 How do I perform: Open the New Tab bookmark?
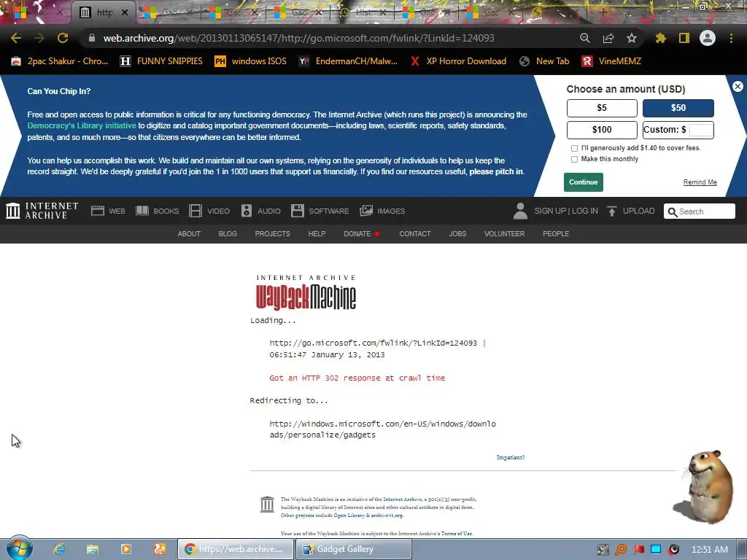point(544,61)
